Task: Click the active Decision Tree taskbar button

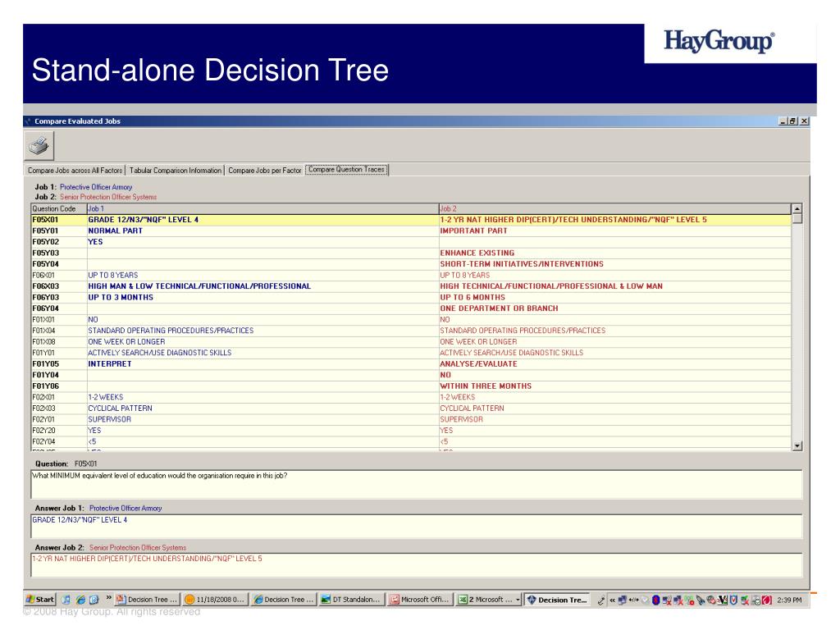Action: pyautogui.click(x=558, y=600)
